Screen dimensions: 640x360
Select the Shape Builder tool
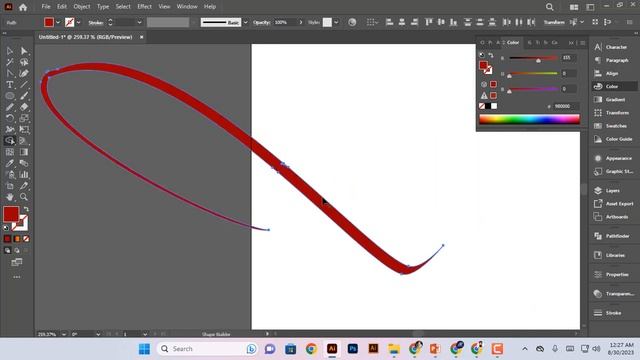click(10, 141)
